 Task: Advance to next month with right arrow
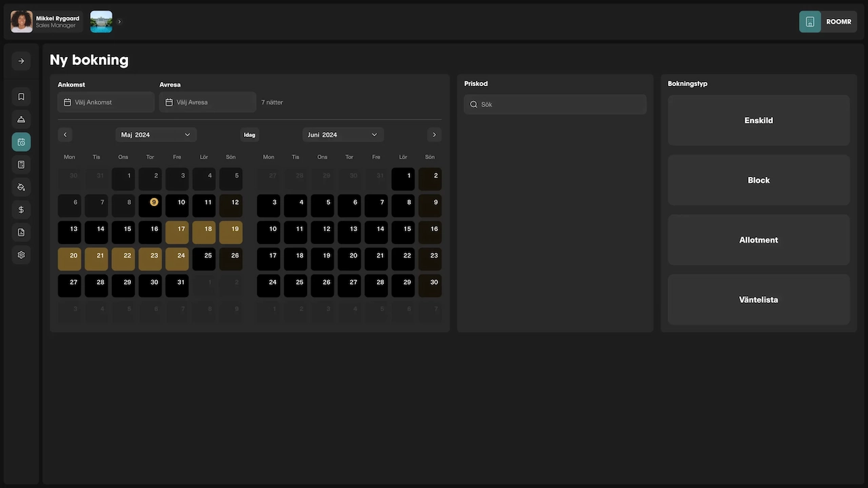click(434, 134)
